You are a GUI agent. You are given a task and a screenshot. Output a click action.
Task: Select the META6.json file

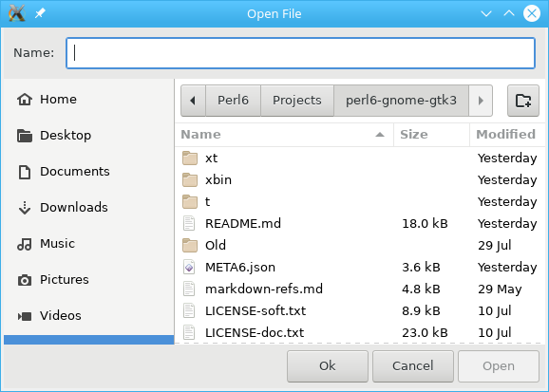pos(360,267)
